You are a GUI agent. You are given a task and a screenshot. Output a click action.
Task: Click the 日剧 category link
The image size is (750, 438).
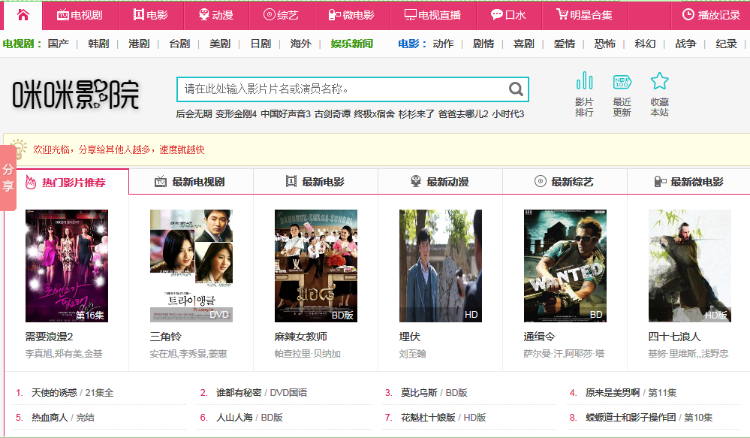(261, 44)
